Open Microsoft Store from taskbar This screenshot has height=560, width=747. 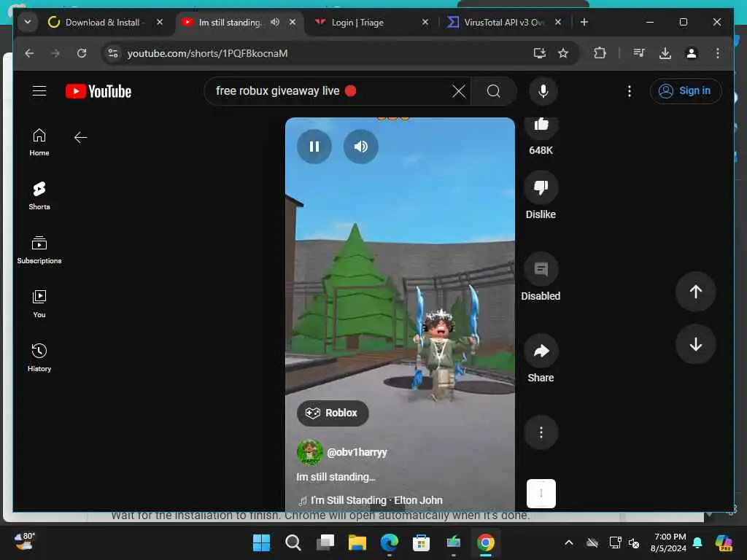pos(421,542)
